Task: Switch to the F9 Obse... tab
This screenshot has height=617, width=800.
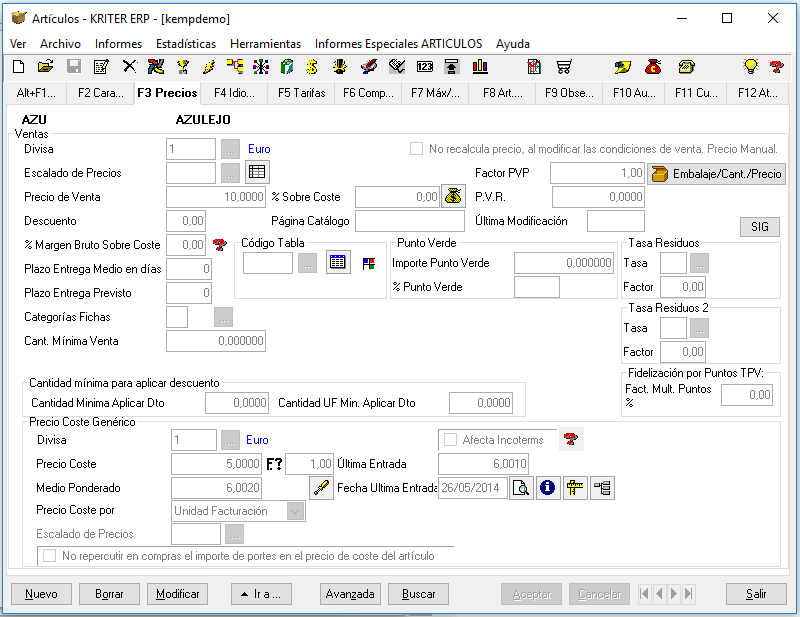Action: pos(569,93)
